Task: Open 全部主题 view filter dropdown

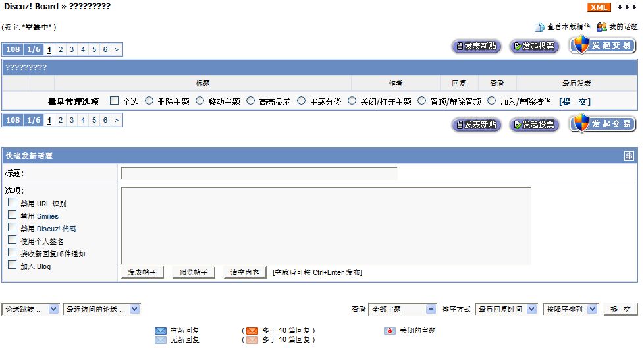Action: [402, 309]
